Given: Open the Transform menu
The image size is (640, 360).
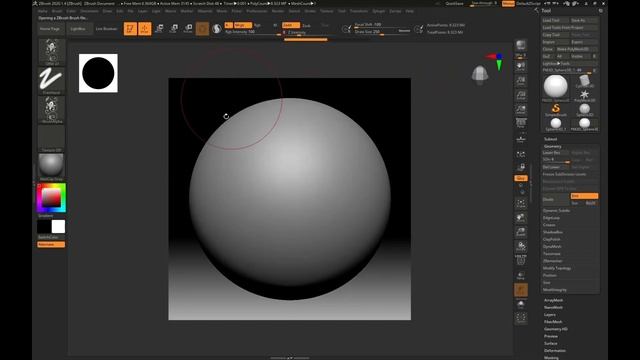Looking at the screenshot, I should coord(359,11).
